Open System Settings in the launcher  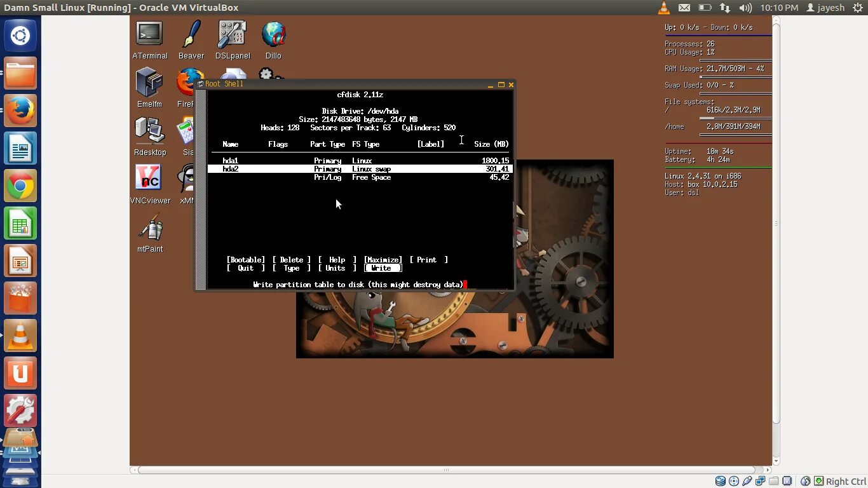pyautogui.click(x=20, y=410)
